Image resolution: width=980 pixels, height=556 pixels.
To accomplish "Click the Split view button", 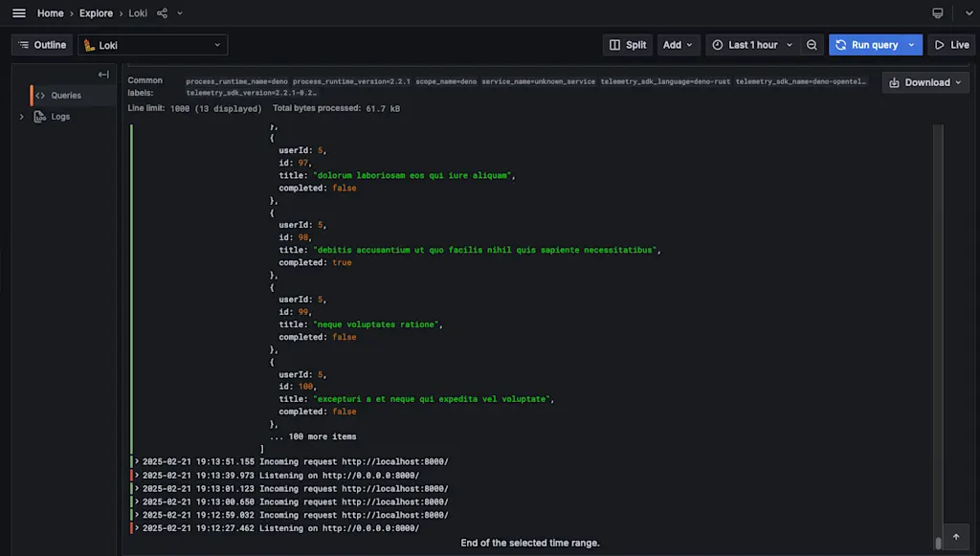I will (628, 45).
